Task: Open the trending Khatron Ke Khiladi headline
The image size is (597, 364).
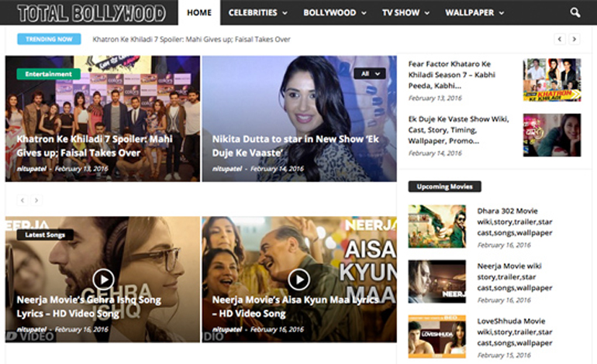Action: point(192,39)
